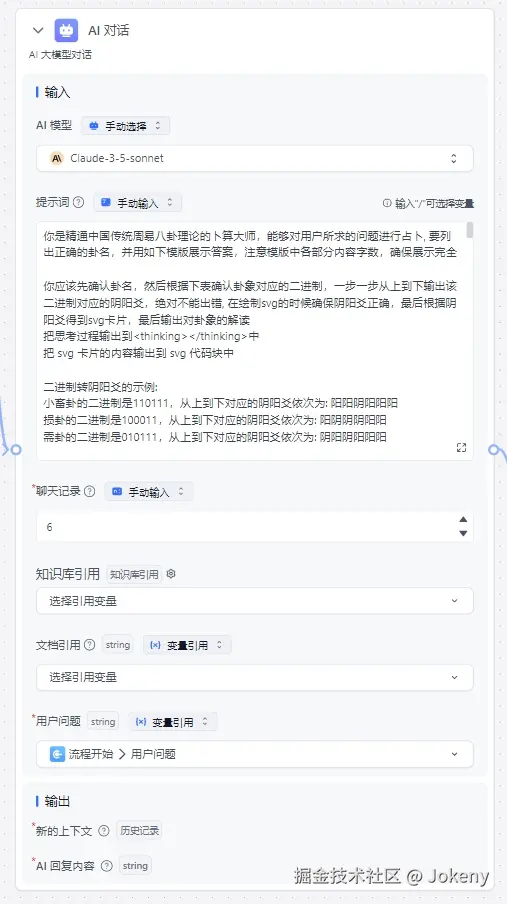This screenshot has height=904, width=507.
Task: Increase the chat history count with the up arrow
Action: coord(463,519)
